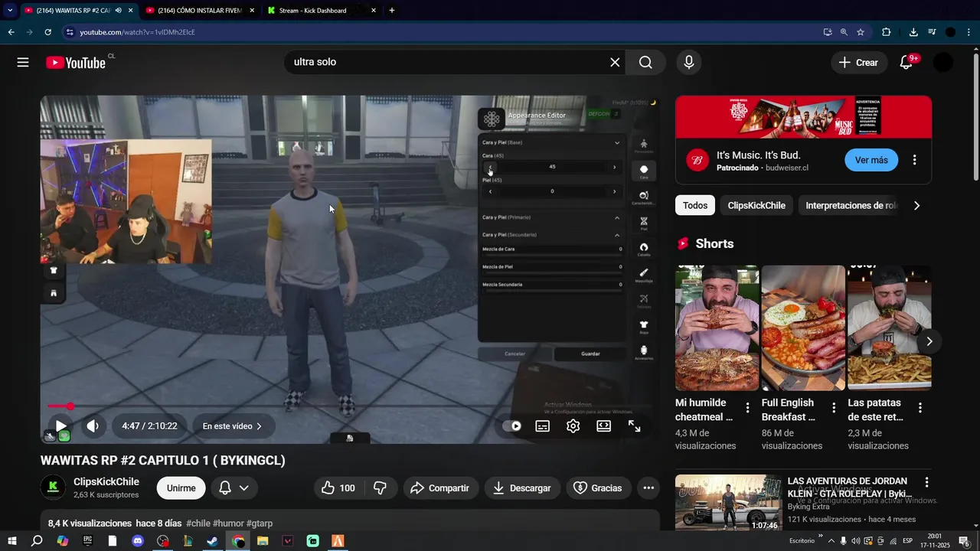Clear the search text with the X
Screen dimensions: 980x551
[x=615, y=62]
